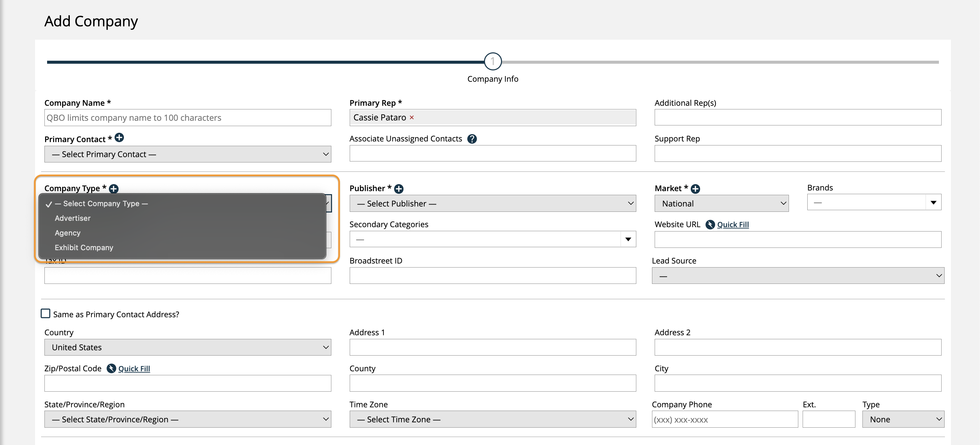Click Quick Fill icon beside Zip/Postal Code
This screenshot has width=980, height=445.
(x=111, y=369)
